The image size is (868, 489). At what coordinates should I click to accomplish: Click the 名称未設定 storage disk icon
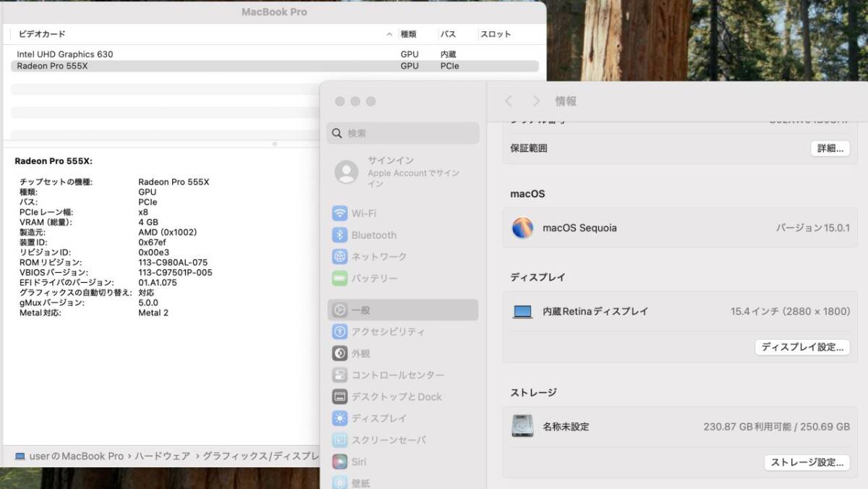522,426
